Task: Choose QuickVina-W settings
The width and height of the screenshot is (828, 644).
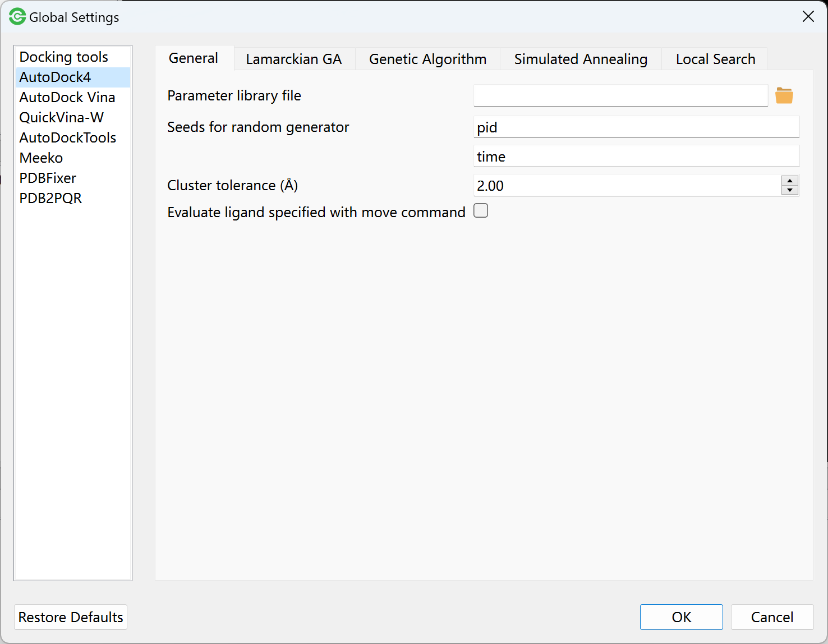Action: (73, 118)
